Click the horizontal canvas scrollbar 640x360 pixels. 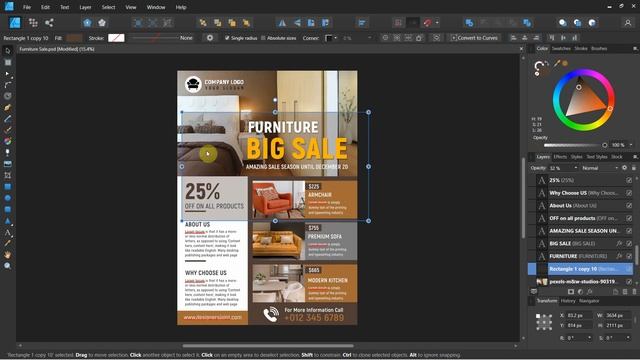pyautogui.click(x=267, y=346)
